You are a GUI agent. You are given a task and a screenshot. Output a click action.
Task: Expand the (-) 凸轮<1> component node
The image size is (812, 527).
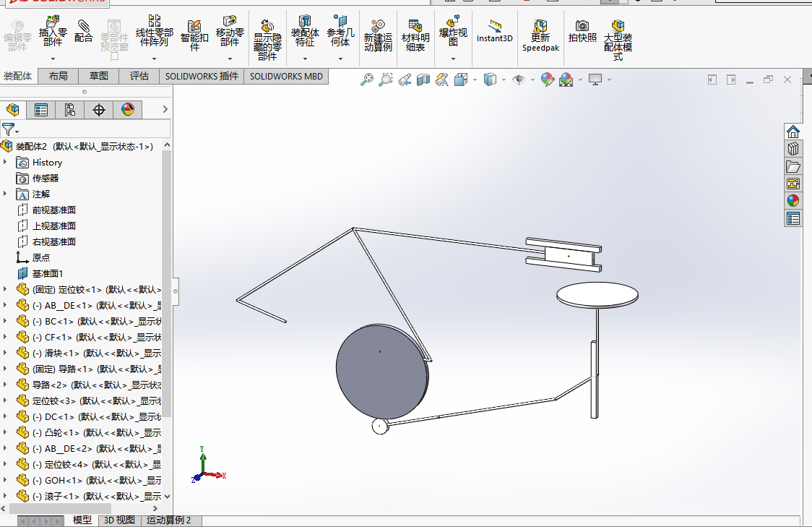click(x=5, y=432)
